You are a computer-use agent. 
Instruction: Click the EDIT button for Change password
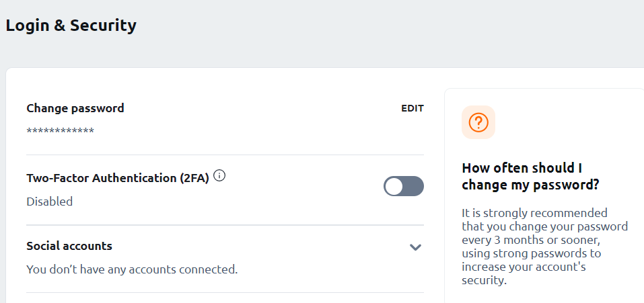pyautogui.click(x=413, y=109)
